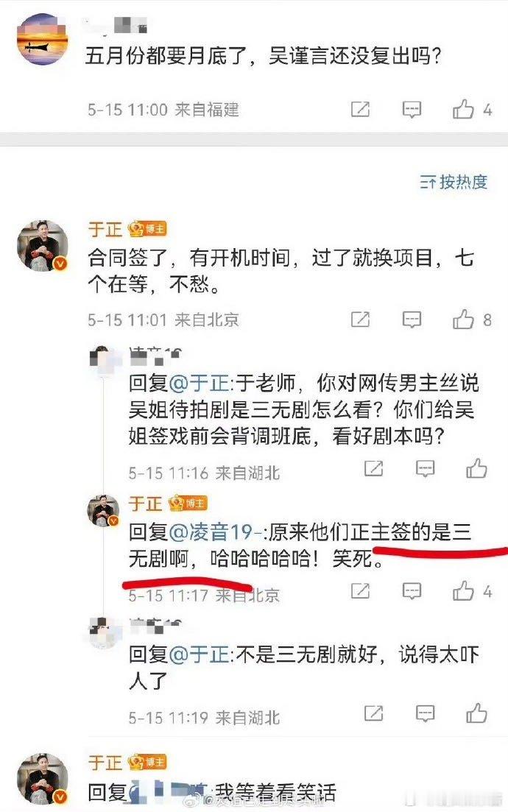This screenshot has height=812, width=508.
Task: Open comment icon on the original post
Action: (412, 109)
